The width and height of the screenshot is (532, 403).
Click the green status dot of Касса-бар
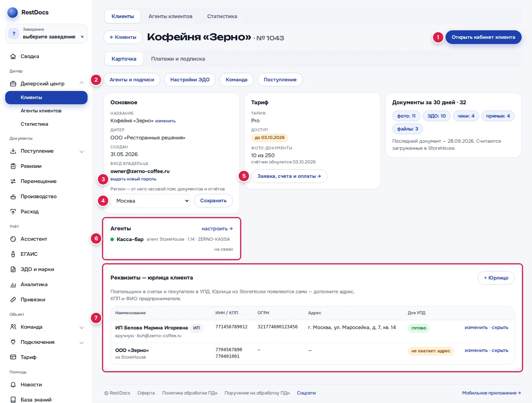click(x=112, y=240)
